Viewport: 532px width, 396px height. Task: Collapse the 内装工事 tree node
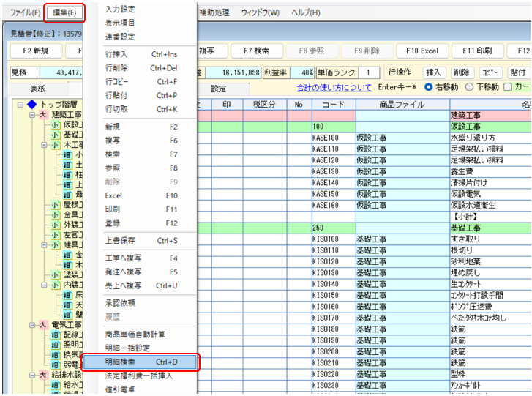(x=44, y=285)
